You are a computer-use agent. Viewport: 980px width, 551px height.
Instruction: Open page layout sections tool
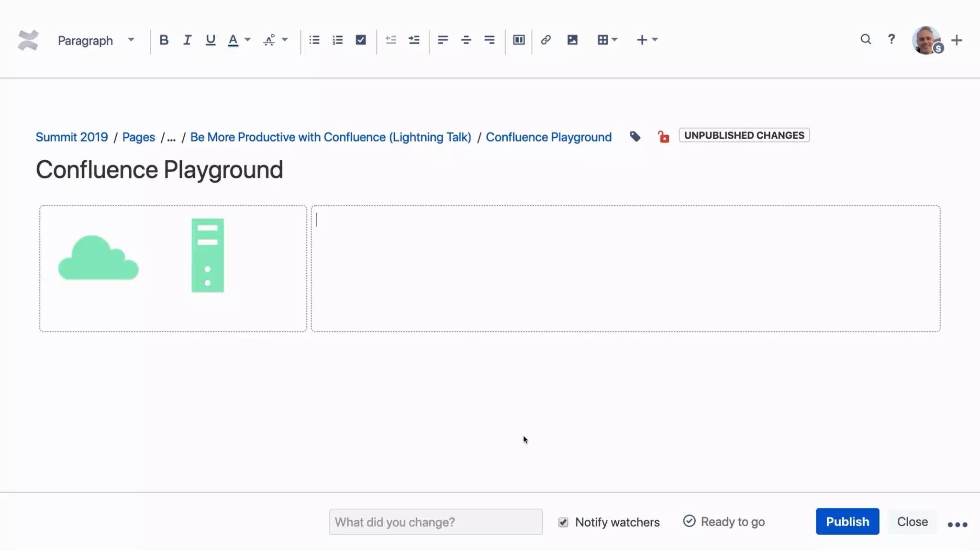[519, 40]
